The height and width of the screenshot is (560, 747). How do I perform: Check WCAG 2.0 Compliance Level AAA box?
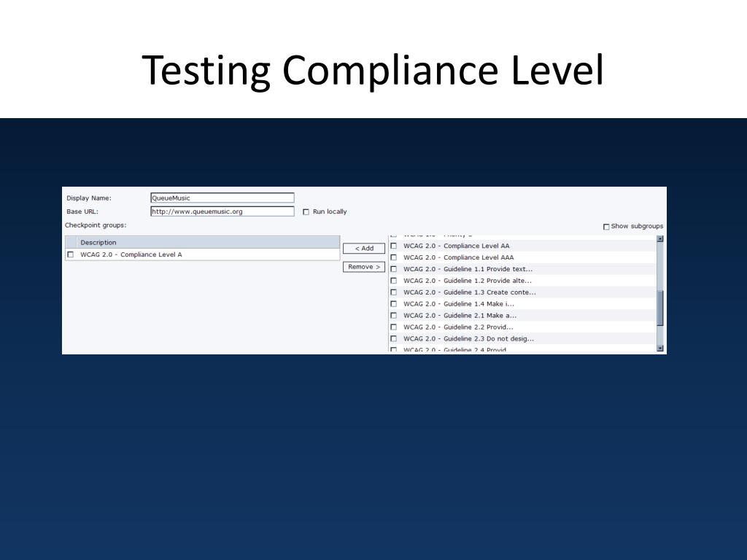[393, 257]
